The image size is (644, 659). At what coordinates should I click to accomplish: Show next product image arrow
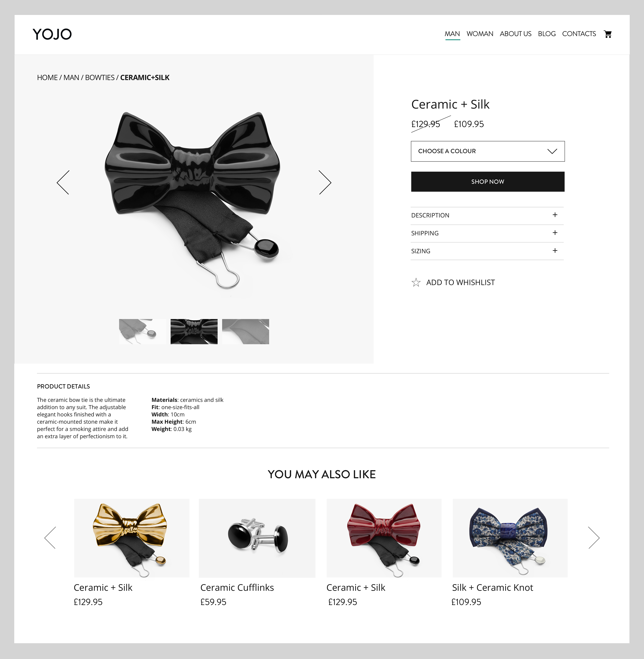coord(325,182)
